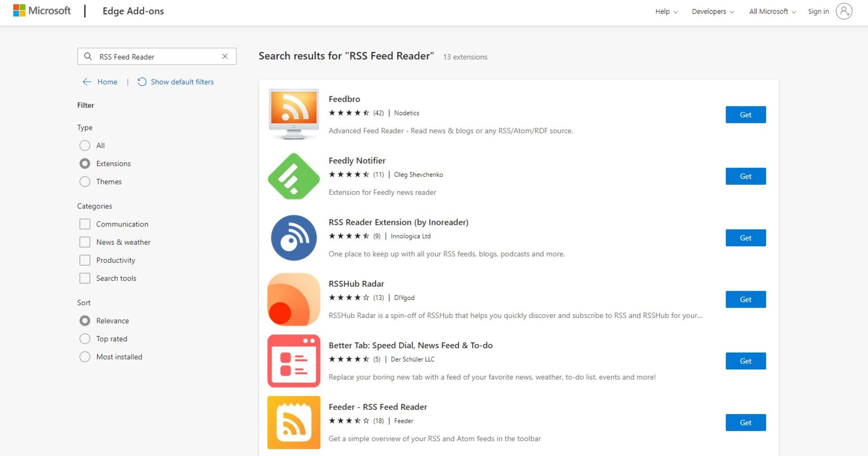
Task: Click the Inoreader RSS Reader icon
Action: point(294,237)
